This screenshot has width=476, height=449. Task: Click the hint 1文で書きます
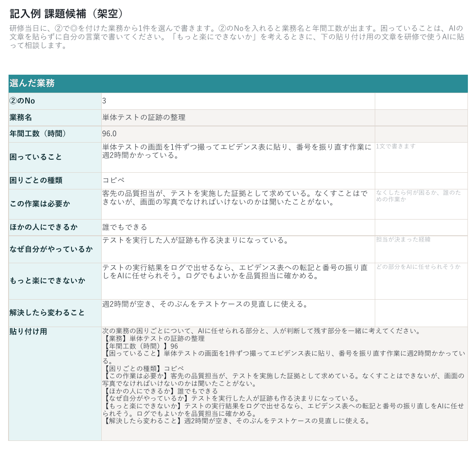[395, 146]
